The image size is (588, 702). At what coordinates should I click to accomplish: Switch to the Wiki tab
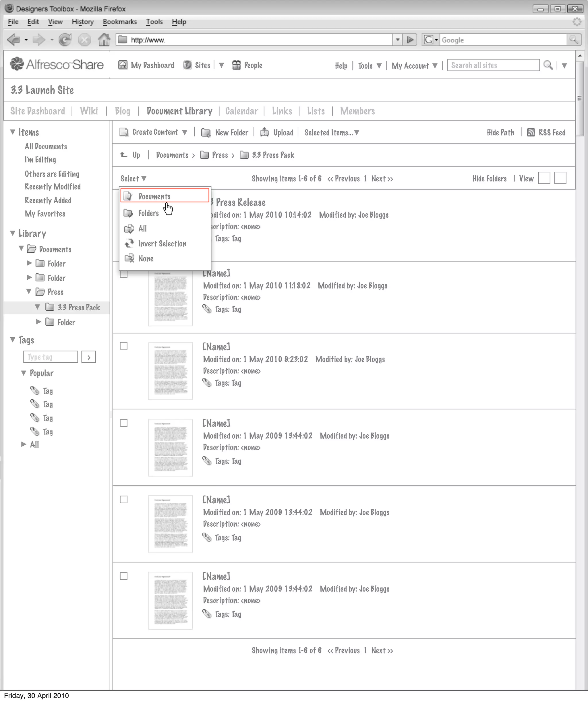click(89, 111)
